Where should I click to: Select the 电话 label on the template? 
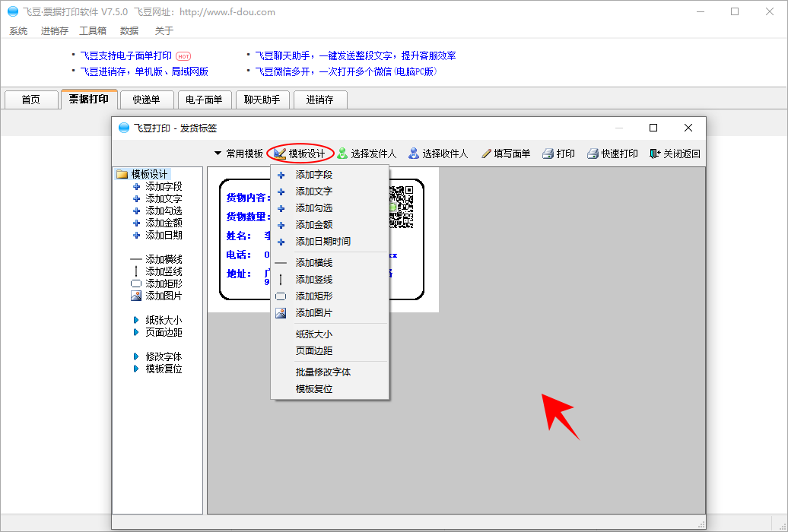coord(238,255)
